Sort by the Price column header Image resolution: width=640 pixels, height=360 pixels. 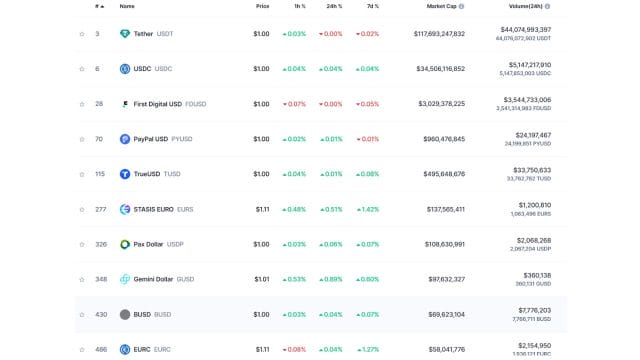[262, 7]
